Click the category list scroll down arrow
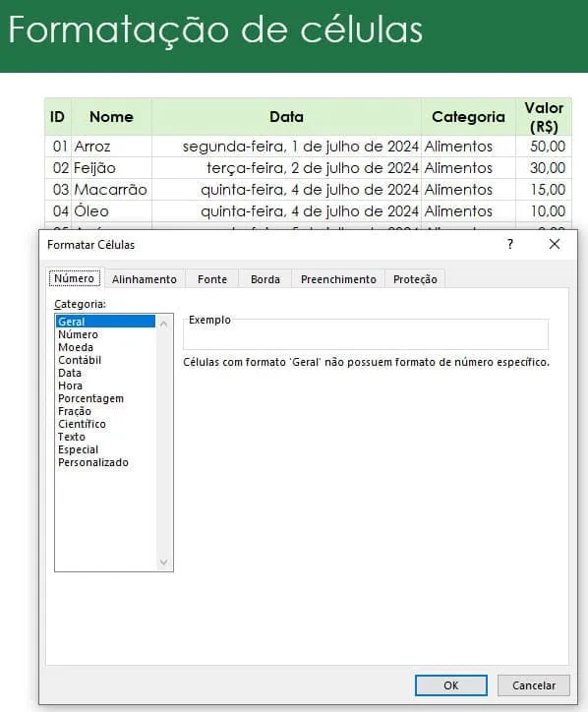This screenshot has width=588, height=712. 164,562
